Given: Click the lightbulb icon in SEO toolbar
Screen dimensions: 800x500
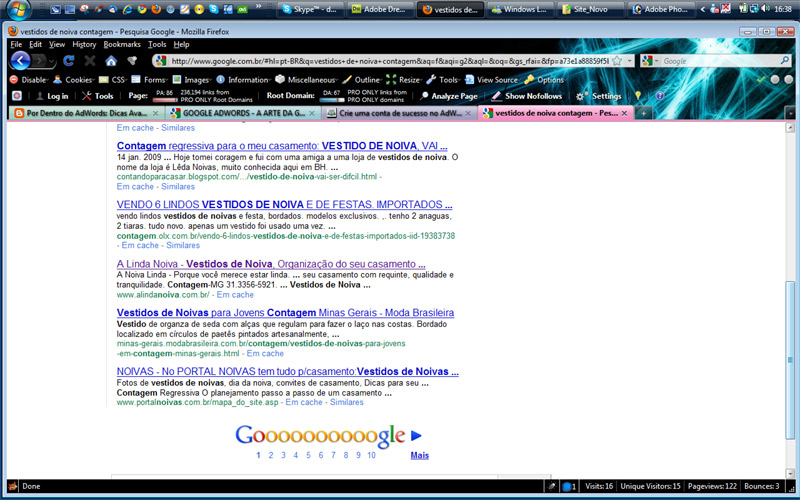Looking at the screenshot, I should point(638,95).
